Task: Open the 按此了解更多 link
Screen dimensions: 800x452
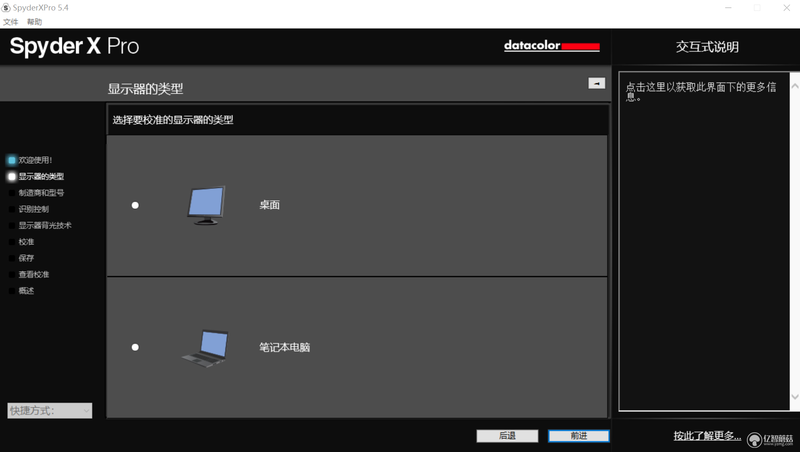Action: pos(707,436)
